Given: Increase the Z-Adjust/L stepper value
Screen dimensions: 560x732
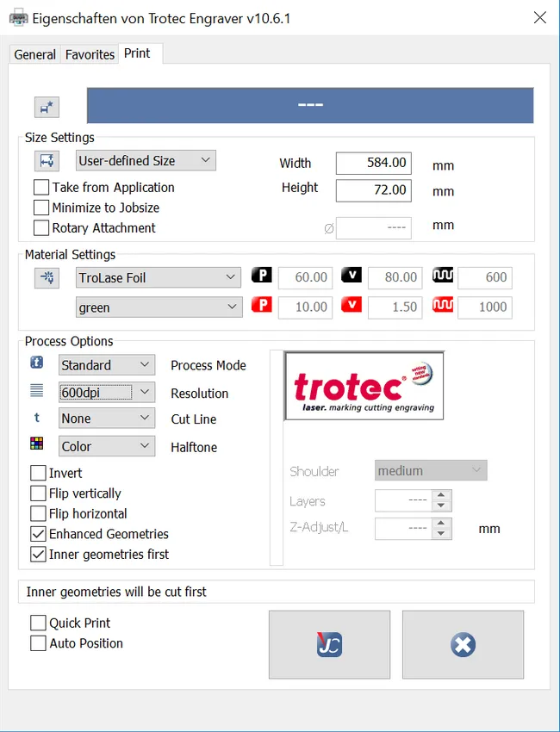Looking at the screenshot, I should [441, 524].
